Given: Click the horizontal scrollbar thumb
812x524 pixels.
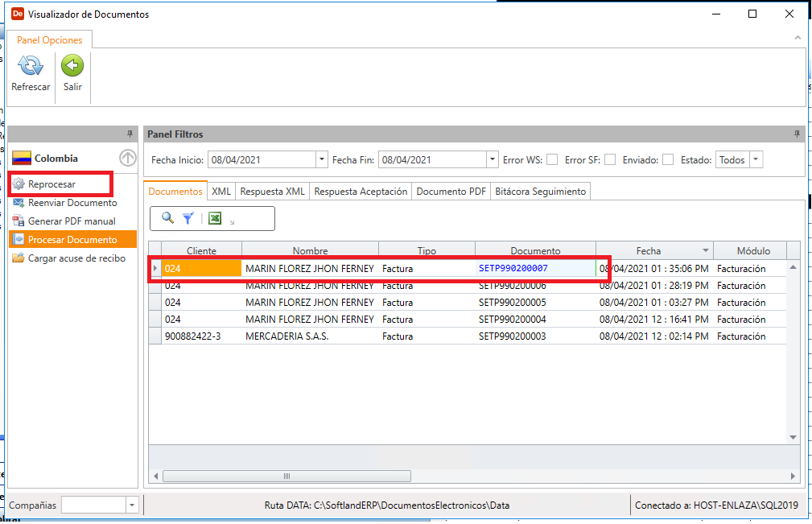Looking at the screenshot, I should [286, 476].
